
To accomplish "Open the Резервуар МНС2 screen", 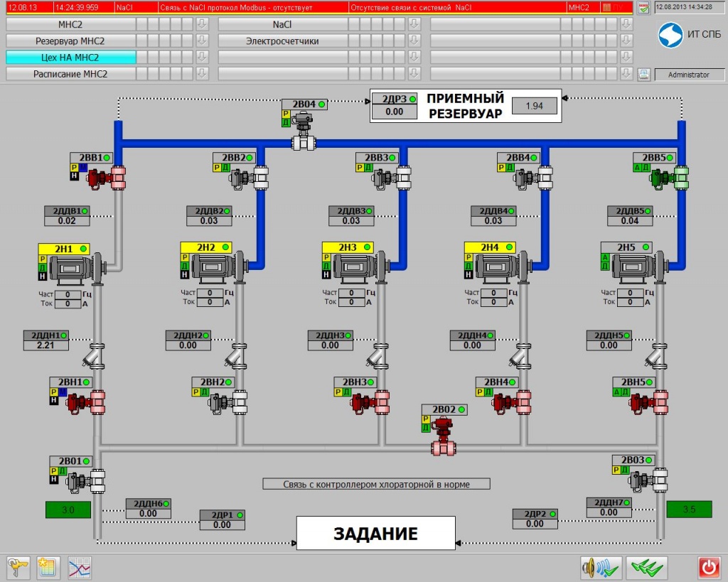I will (x=70, y=41).
